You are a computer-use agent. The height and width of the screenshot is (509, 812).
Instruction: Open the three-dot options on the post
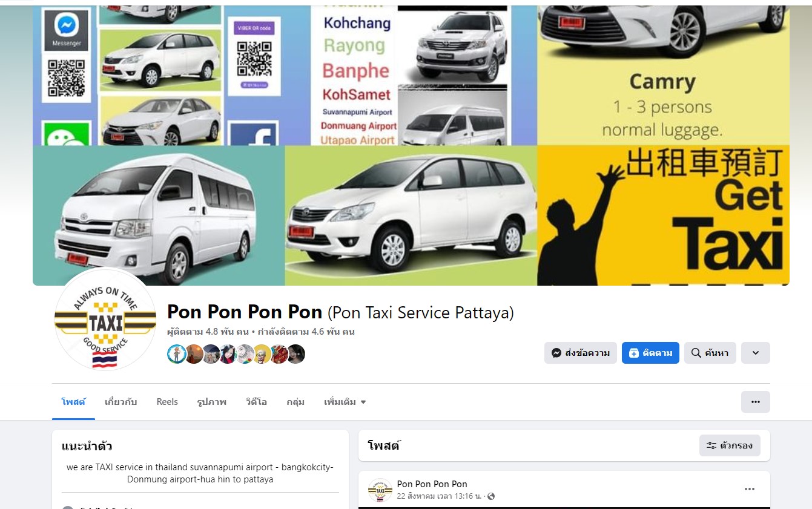(x=750, y=489)
